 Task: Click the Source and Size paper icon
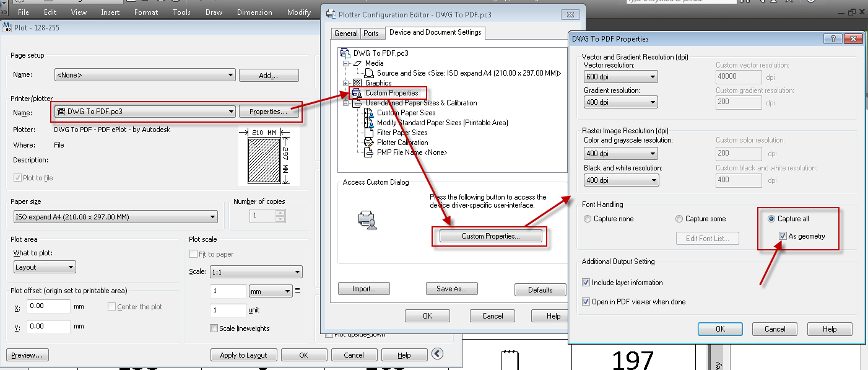[370, 73]
